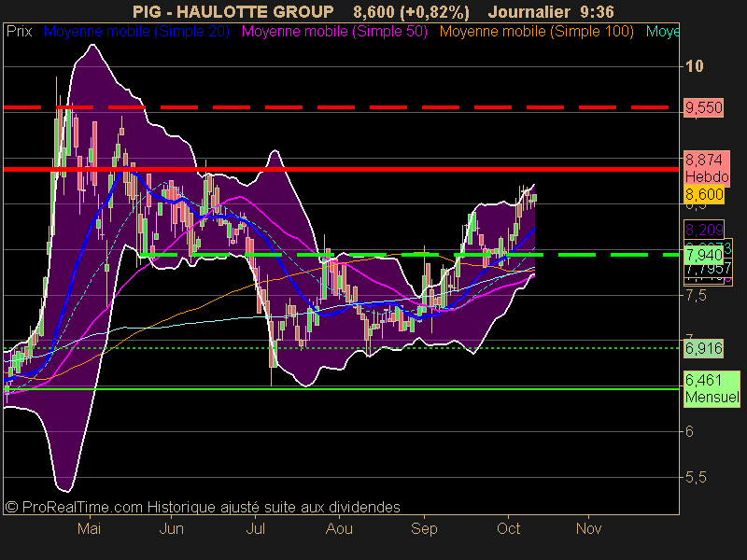Click the 5,5 price axis label
Image resolution: width=747 pixels, height=560 pixels.
tap(696, 477)
